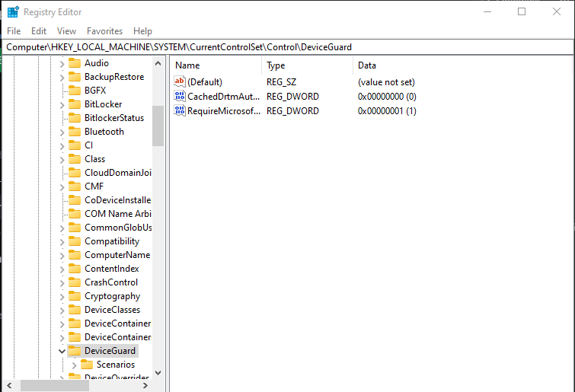Select the Scenarios folder icon
This screenshot has width=575, height=392.
point(87,364)
